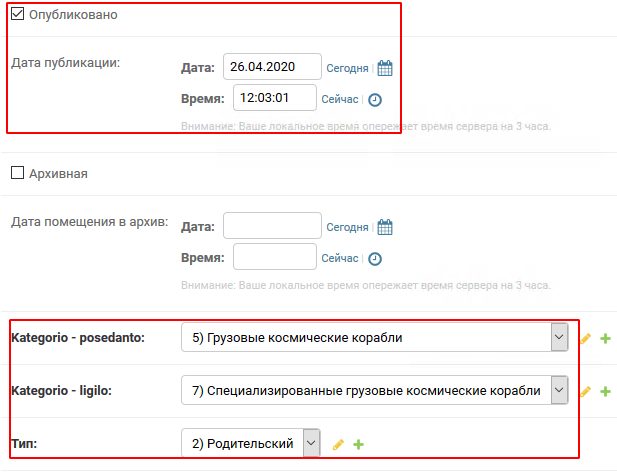Click the Дата помещения в архив label
Image resolution: width=617 pixels, height=473 pixels.
[89, 222]
